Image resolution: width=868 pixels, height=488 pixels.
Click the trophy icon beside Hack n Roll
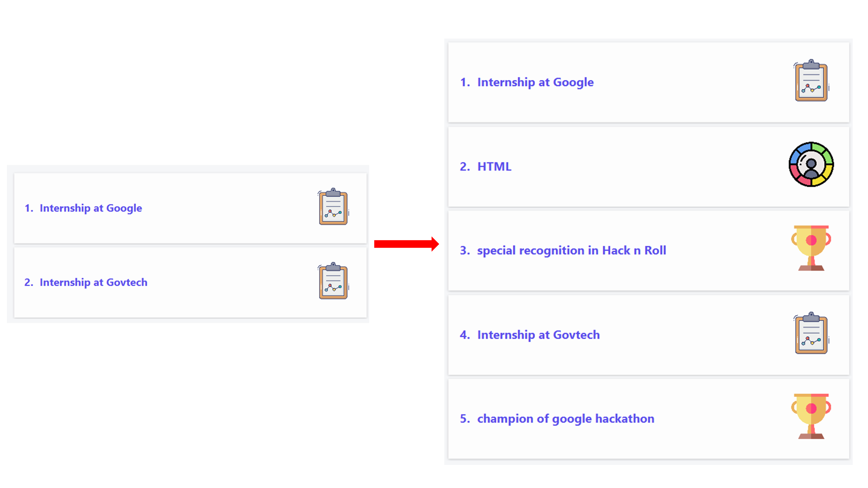[811, 248]
